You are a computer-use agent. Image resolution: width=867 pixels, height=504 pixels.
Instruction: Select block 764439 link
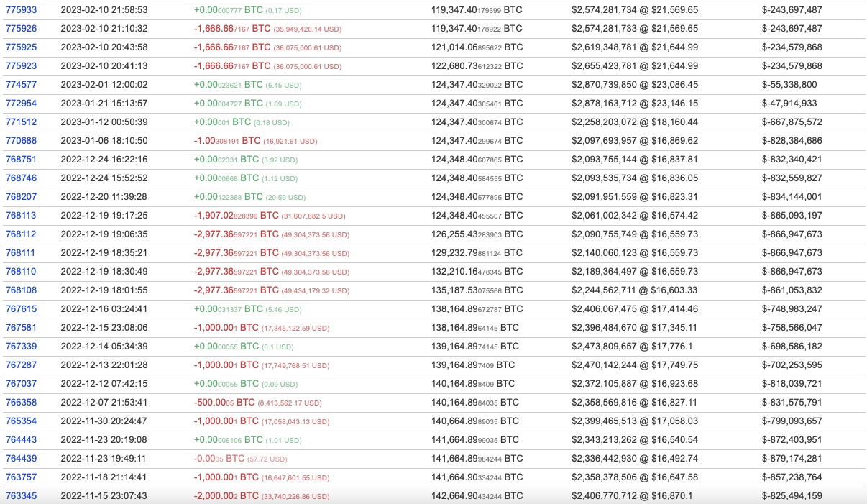21,459
